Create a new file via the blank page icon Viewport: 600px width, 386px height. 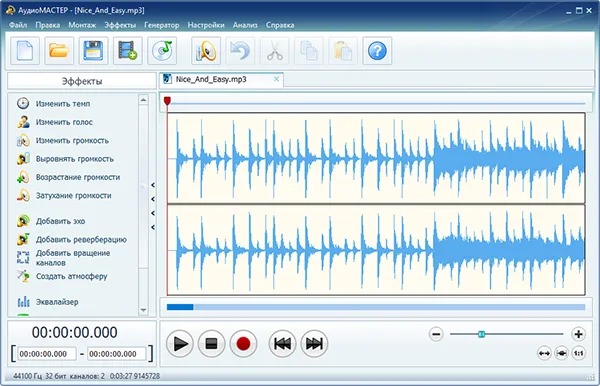[x=25, y=50]
